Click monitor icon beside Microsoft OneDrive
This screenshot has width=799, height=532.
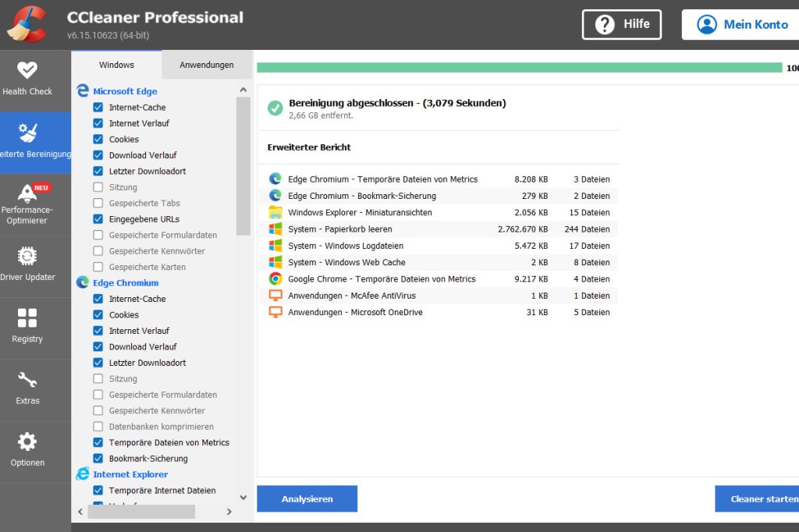(x=275, y=312)
